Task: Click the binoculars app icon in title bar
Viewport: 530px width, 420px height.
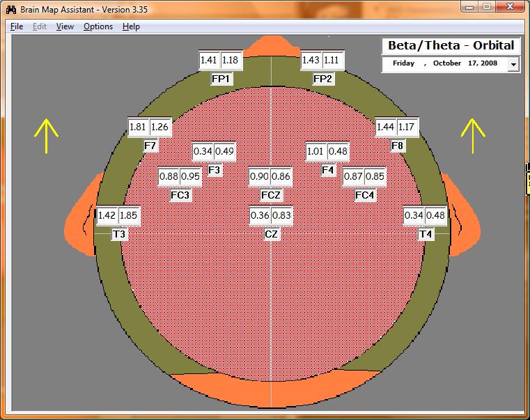Action: 11,9
